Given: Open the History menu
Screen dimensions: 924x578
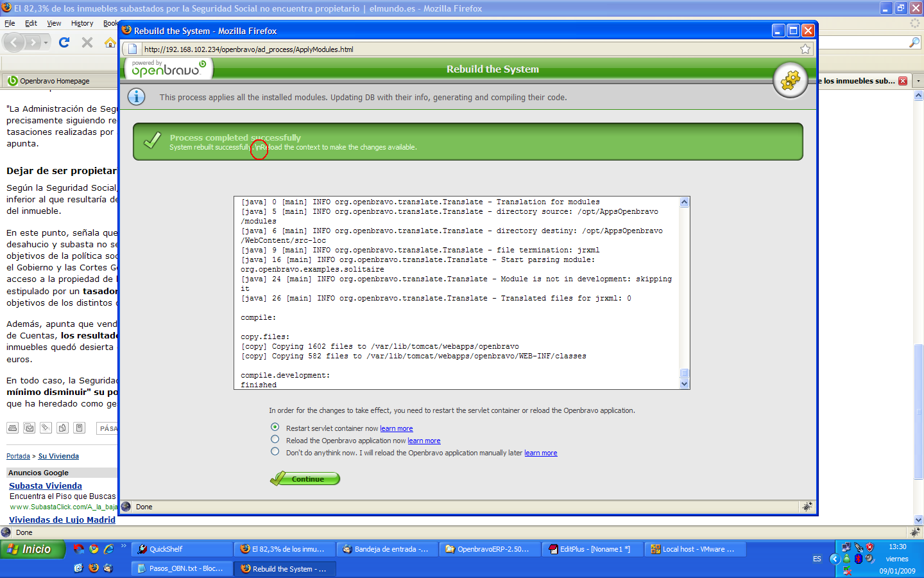Looking at the screenshot, I should click(82, 23).
